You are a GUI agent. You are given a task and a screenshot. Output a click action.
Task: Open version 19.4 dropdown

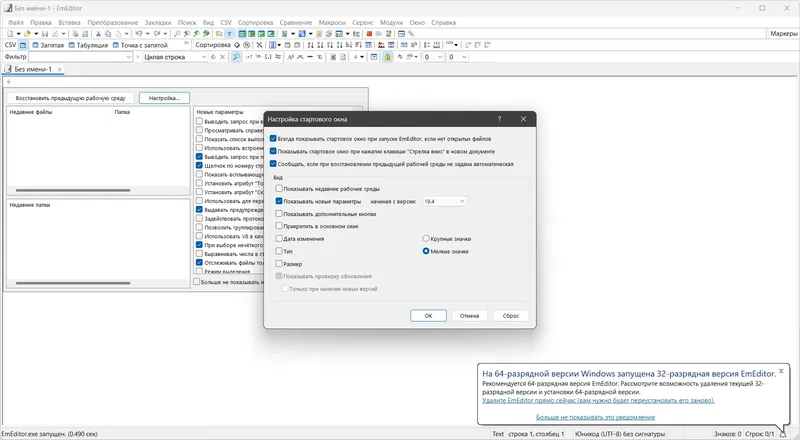[444, 202]
